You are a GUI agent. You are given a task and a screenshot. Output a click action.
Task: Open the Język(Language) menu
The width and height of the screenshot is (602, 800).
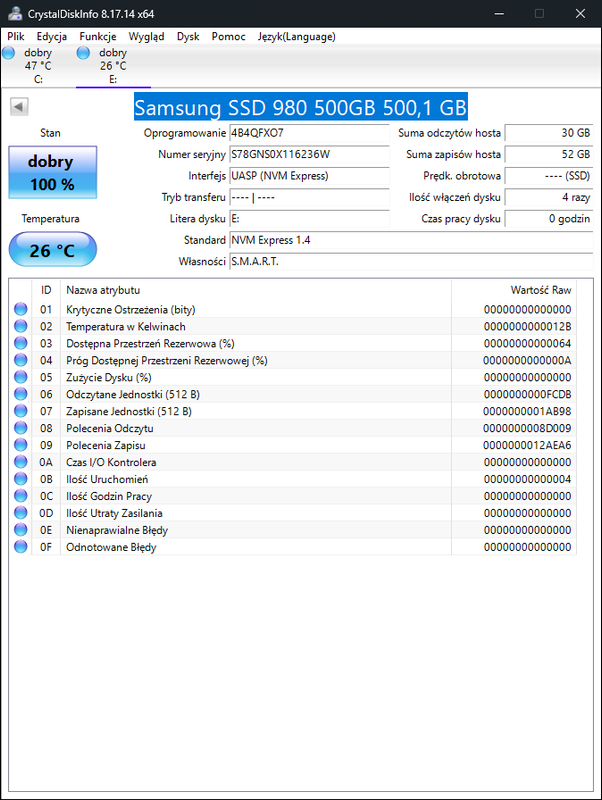tap(296, 36)
